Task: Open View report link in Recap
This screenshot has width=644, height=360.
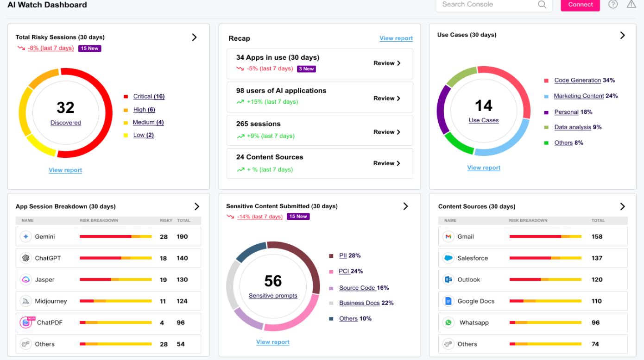Action: click(x=396, y=38)
